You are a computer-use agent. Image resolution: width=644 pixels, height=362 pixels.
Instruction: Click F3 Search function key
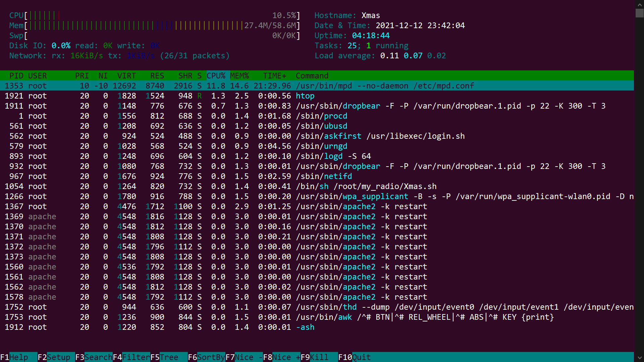pyautogui.click(x=93, y=357)
